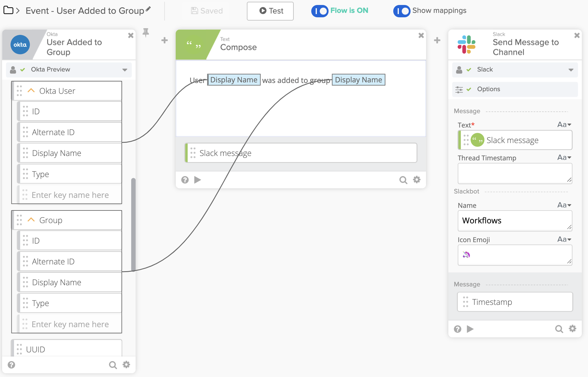Screen dimensions: 588x377
Task: Open the Okta Preview connection dropdown
Action: pos(125,70)
